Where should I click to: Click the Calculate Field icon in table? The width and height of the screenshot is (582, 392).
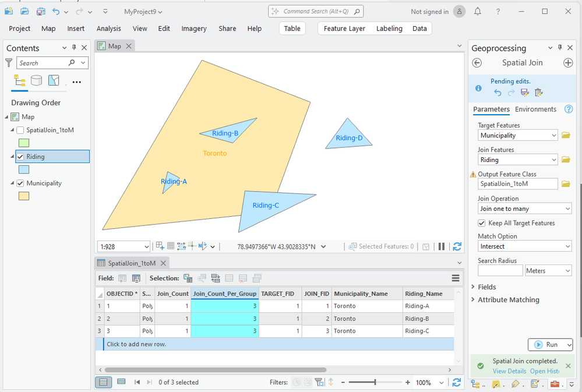(x=136, y=278)
